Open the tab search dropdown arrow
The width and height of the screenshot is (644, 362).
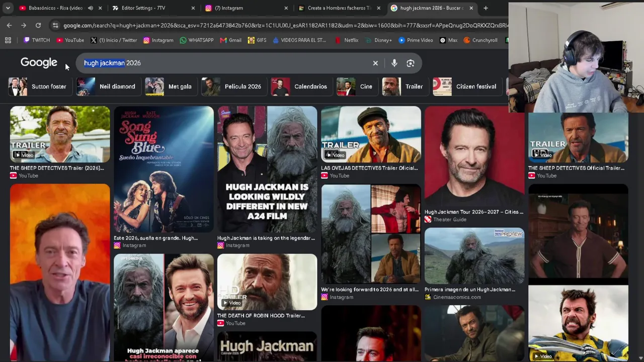[8, 8]
